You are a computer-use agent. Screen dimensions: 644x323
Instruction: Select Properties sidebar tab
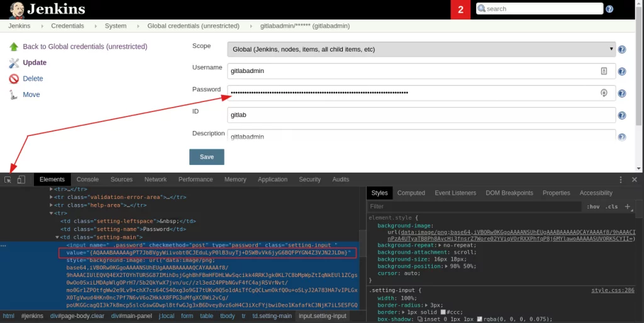pos(557,193)
